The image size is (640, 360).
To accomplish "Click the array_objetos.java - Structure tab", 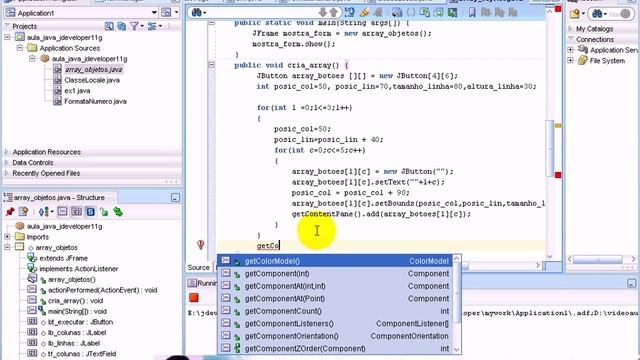I will [60, 198].
